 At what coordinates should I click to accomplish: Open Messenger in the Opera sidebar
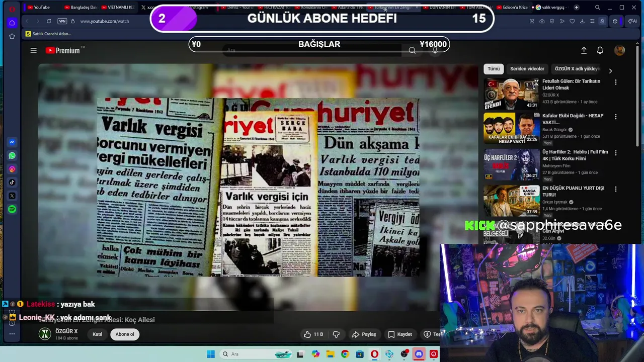coord(12,142)
